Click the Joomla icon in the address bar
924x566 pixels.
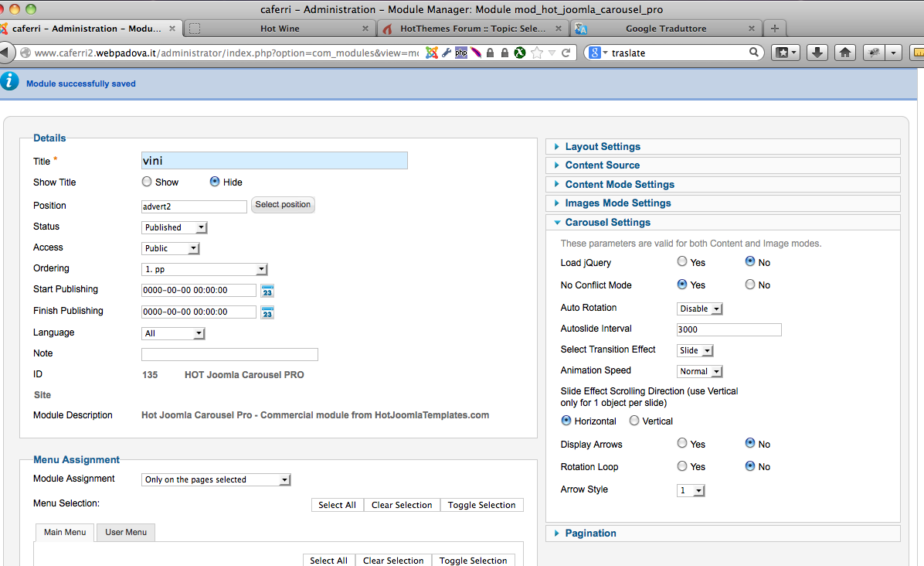click(x=432, y=53)
